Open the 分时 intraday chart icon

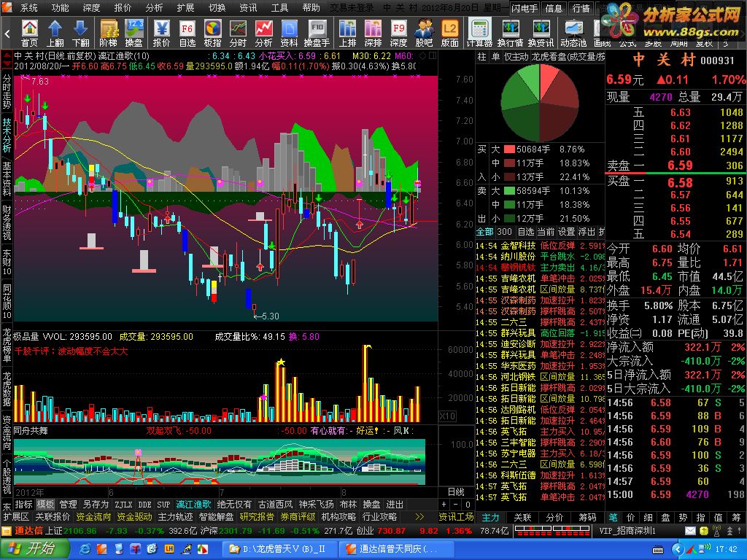click(x=238, y=33)
